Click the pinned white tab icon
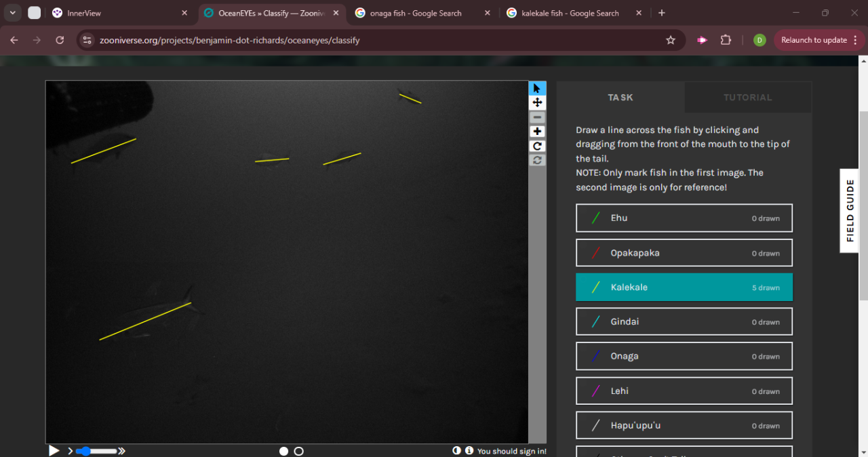This screenshot has height=457, width=868. click(x=34, y=13)
